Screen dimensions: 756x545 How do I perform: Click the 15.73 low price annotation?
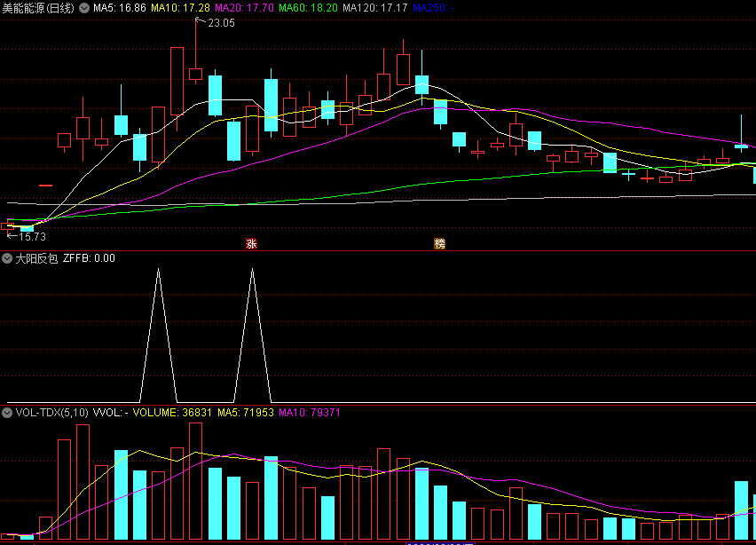(32, 237)
